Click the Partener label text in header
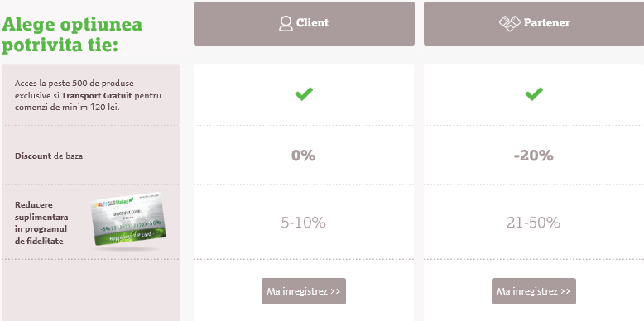The height and width of the screenshot is (321, 644). 546,22
